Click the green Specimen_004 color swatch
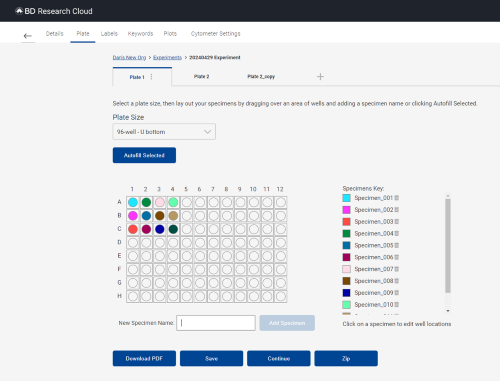The width and height of the screenshot is (500, 381). pos(346,233)
